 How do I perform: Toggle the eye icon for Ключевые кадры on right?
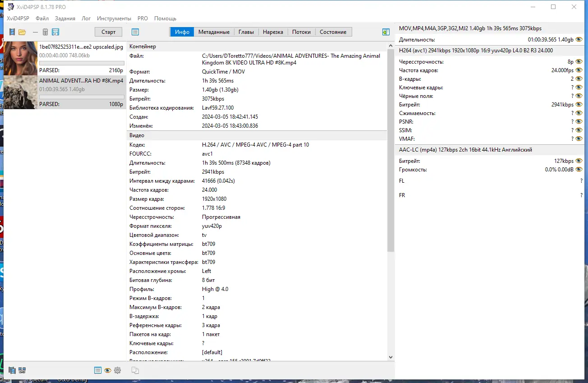pos(579,88)
